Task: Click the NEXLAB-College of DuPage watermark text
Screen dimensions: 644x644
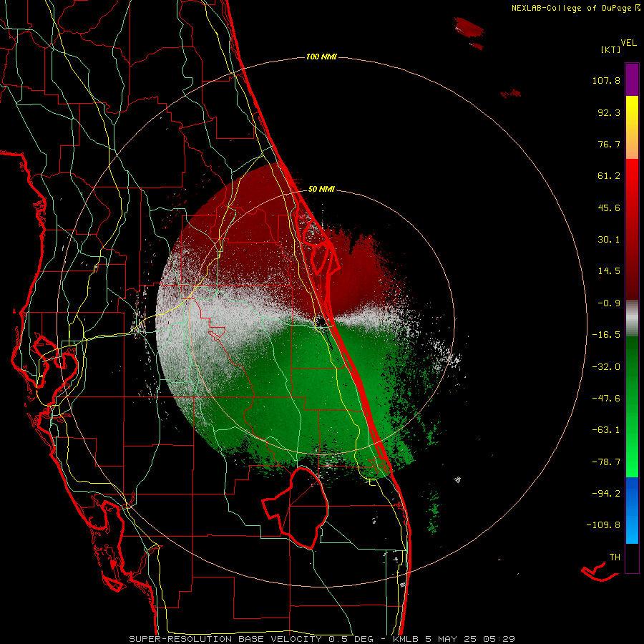Action: click(x=575, y=8)
